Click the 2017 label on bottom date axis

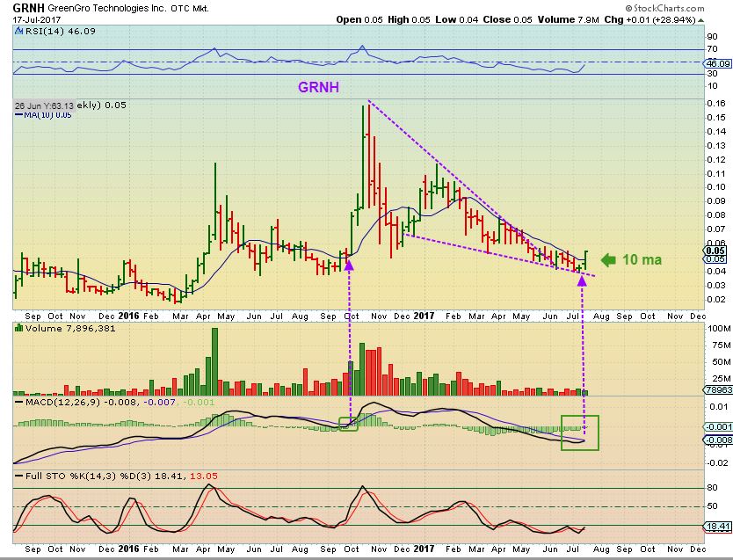(424, 549)
